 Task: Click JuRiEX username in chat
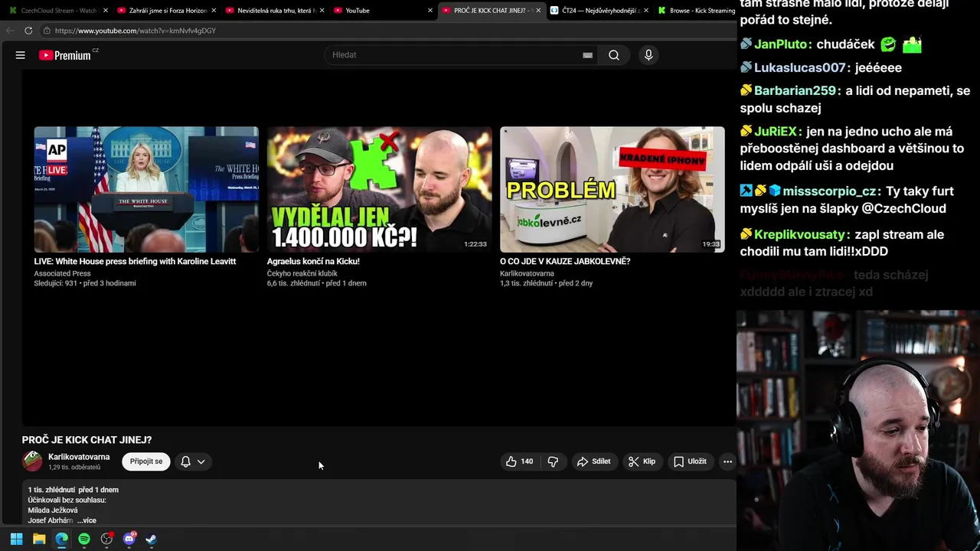(x=777, y=131)
